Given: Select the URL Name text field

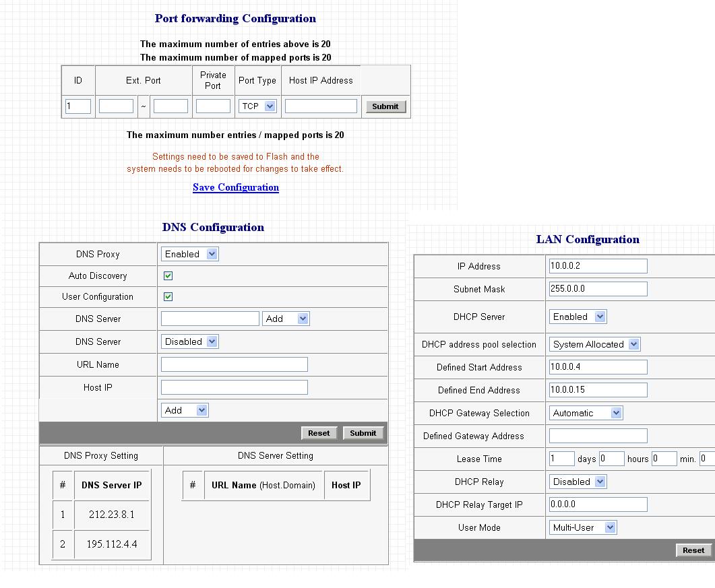Looking at the screenshot, I should (x=234, y=364).
